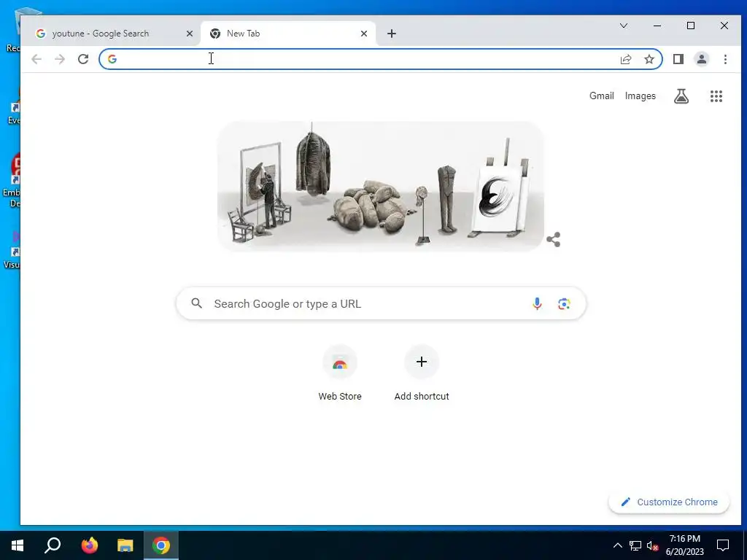The image size is (747, 560).
Task: Open the network status tray icon
Action: [x=635, y=545]
